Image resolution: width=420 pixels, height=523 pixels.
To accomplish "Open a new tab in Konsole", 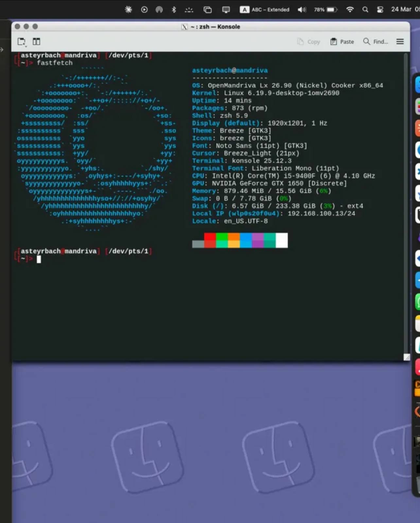I will pos(22,42).
